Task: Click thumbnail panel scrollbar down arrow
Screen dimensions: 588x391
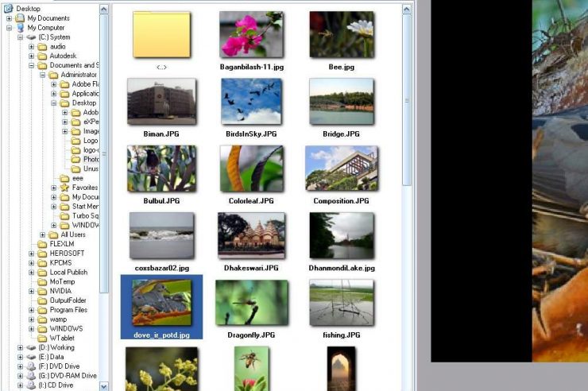Action: pyautogui.click(x=408, y=385)
